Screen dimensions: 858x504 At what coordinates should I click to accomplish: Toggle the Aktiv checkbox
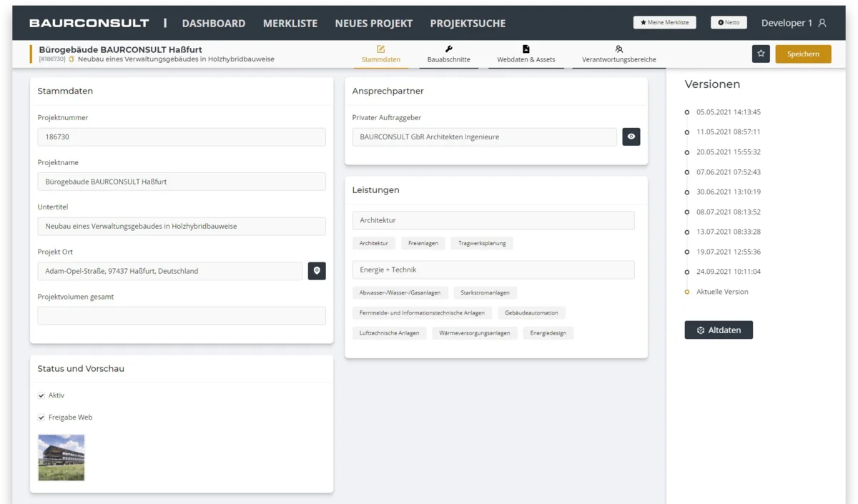click(x=41, y=395)
